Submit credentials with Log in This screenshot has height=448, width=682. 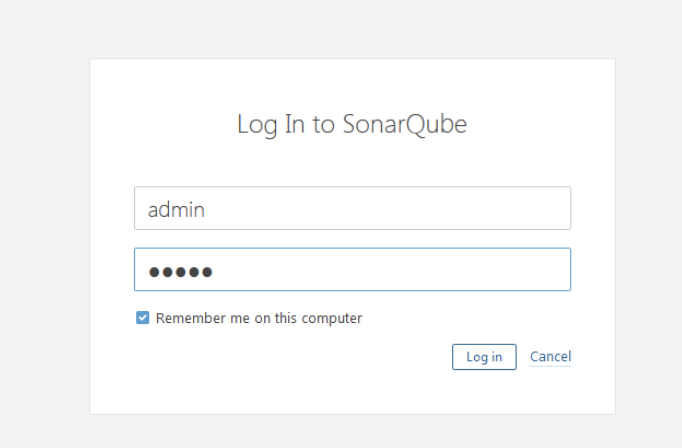coord(484,357)
